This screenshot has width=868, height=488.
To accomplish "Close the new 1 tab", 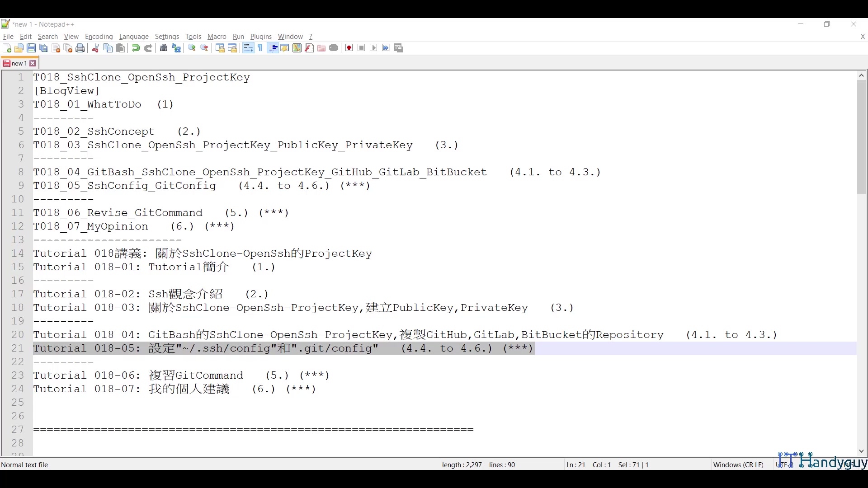I will point(33,63).
